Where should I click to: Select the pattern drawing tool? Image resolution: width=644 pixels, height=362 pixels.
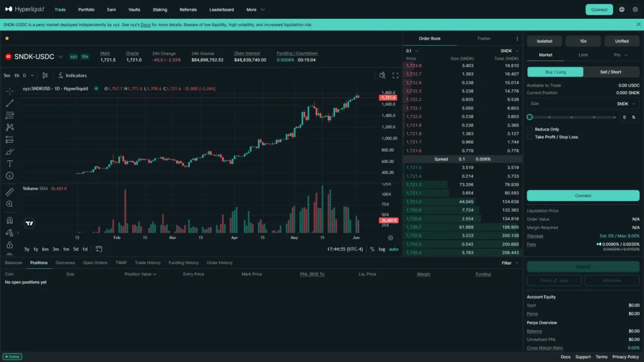click(x=9, y=127)
